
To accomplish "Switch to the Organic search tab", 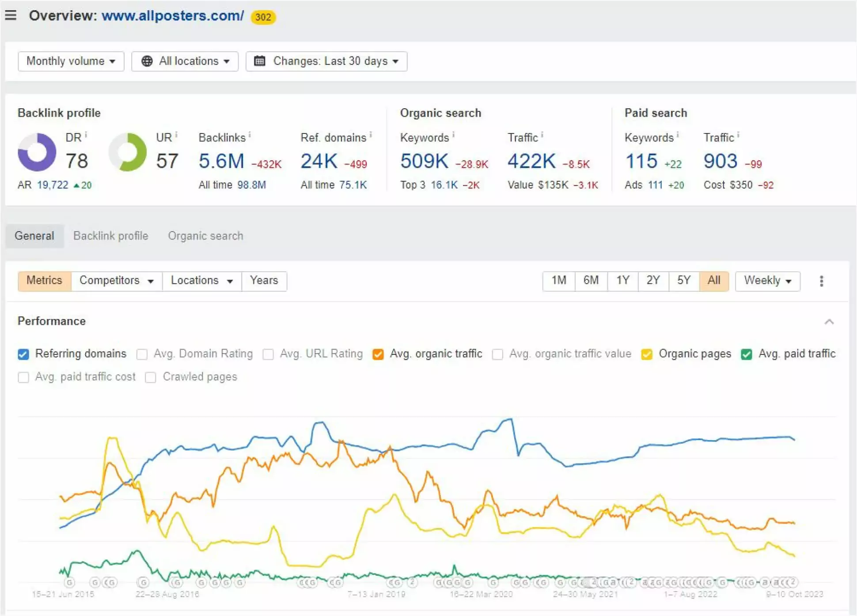I will click(x=205, y=236).
